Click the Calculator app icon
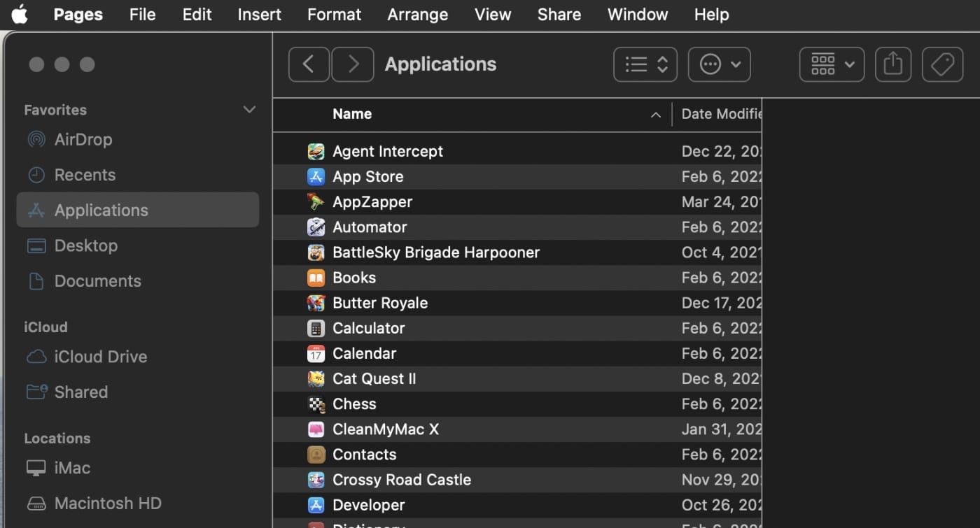 point(316,328)
